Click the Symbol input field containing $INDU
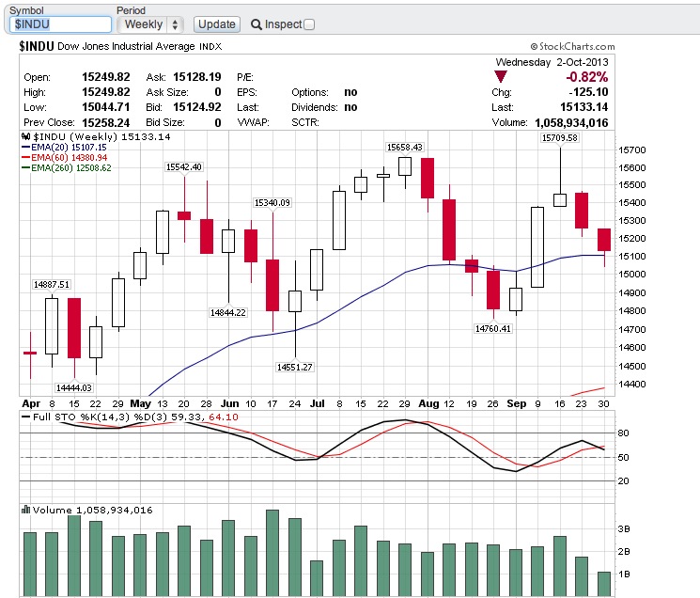 60,24
